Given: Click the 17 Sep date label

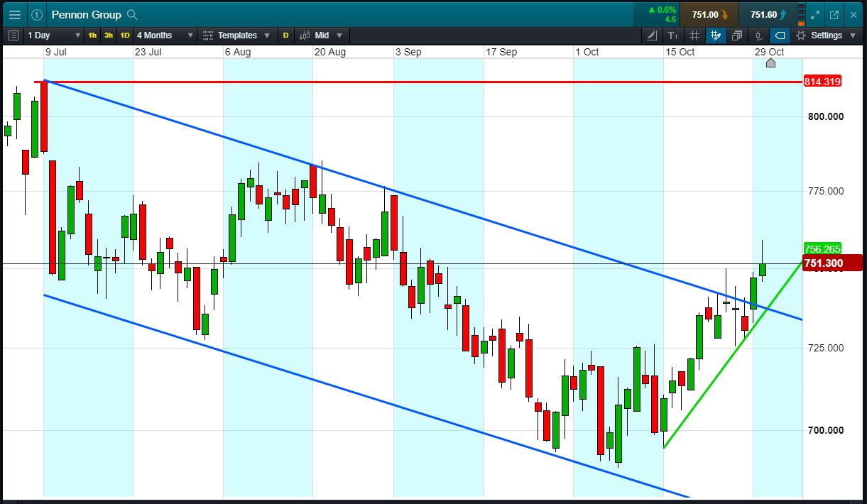Looking at the screenshot, I should coord(501,52).
